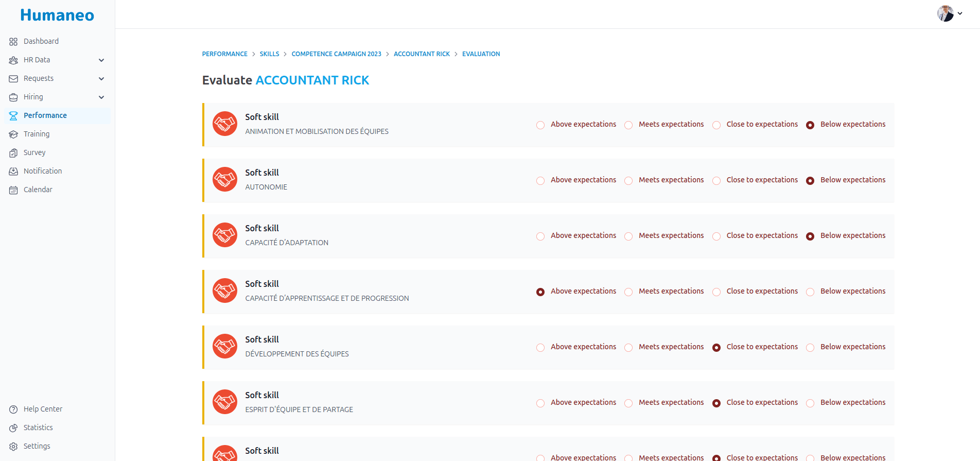Image resolution: width=980 pixels, height=461 pixels.
Task: Select Above expectations for Animation et mobilisation
Action: (540, 125)
